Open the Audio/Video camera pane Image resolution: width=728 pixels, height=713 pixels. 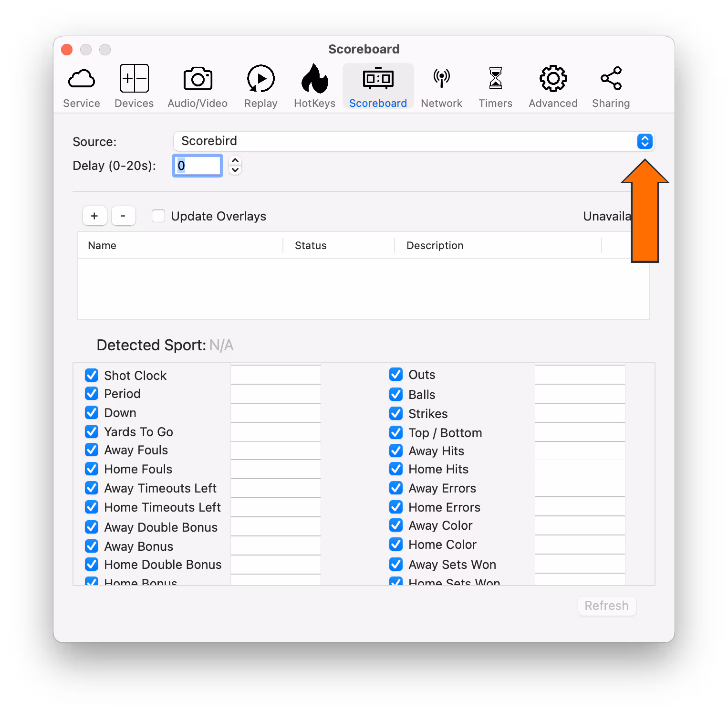pos(198,86)
